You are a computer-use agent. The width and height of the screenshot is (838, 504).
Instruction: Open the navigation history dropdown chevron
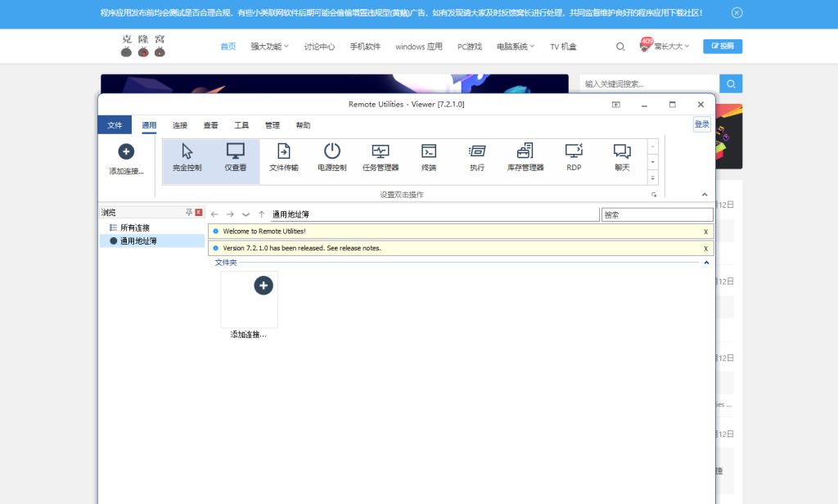click(x=246, y=214)
